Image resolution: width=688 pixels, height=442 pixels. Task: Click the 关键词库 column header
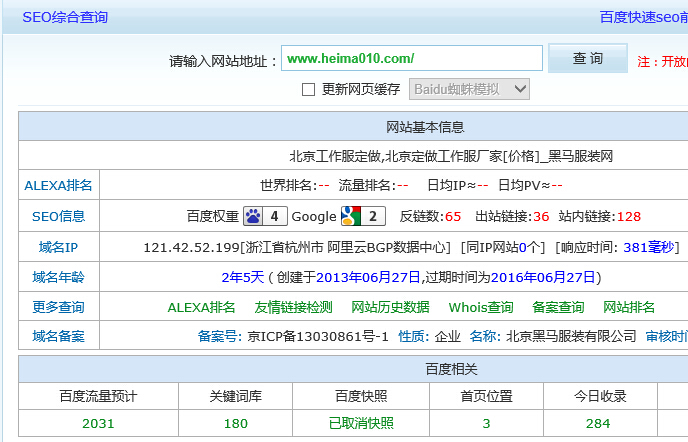click(x=236, y=396)
